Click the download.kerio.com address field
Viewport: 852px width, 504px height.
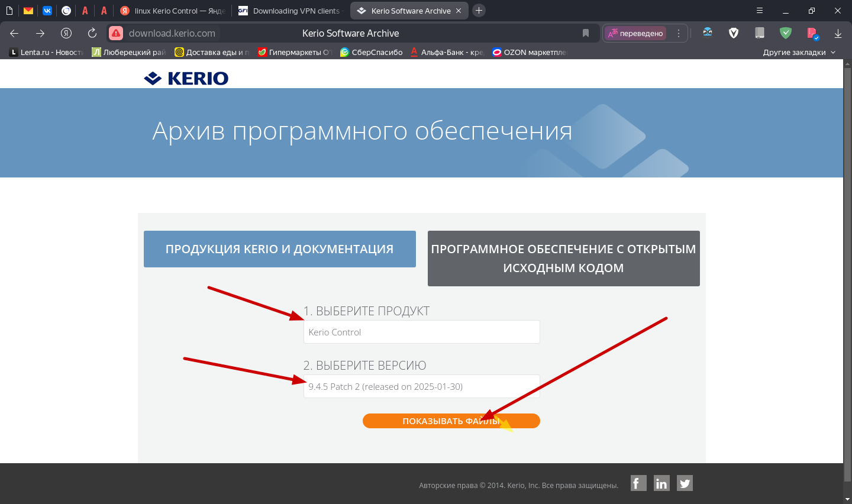[172, 33]
